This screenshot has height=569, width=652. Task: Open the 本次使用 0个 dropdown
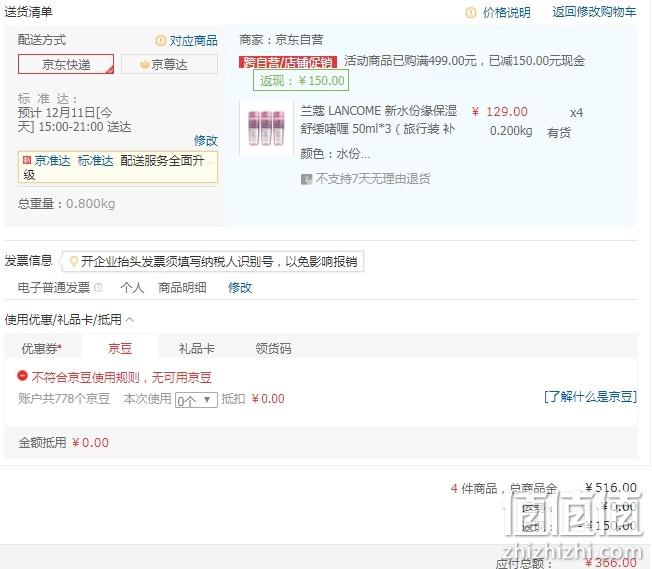pos(196,400)
